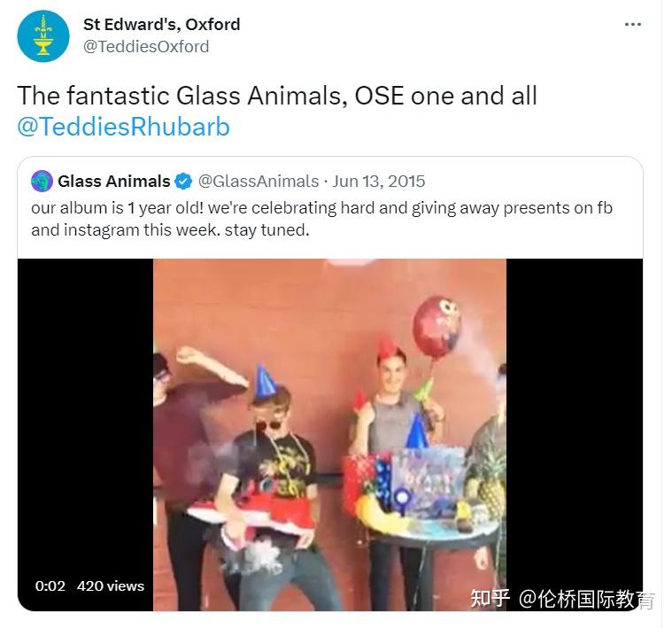Click the Glass Animals account name
This screenshot has width=672, height=628.
coord(114,182)
